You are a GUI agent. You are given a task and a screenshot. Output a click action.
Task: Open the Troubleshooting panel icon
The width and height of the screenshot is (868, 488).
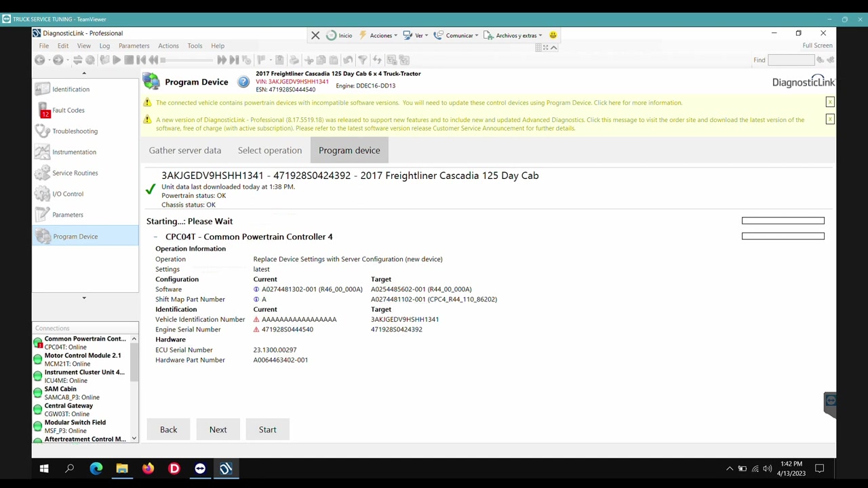(43, 131)
